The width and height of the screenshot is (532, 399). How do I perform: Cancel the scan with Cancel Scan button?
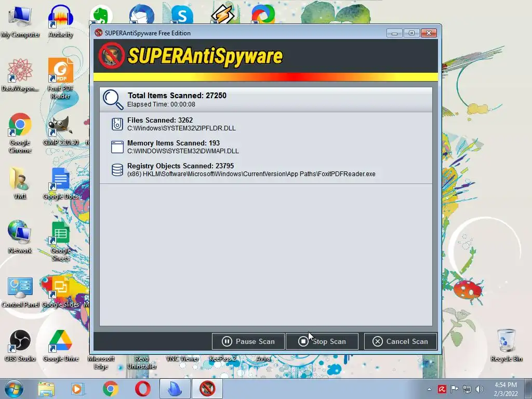point(401,341)
